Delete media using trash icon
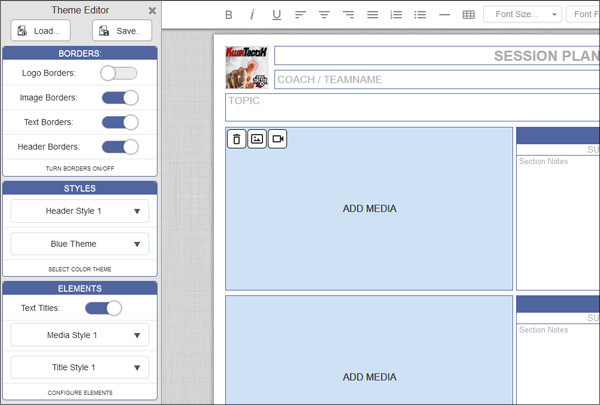 point(237,139)
